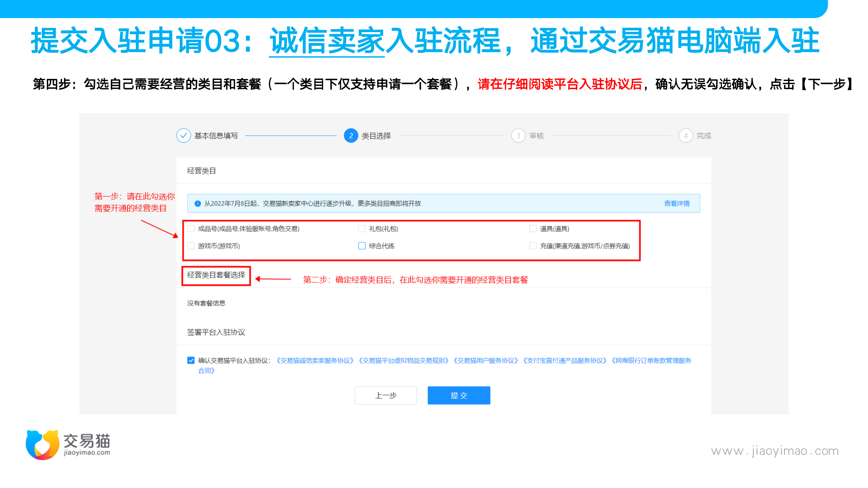Screen dimensions: 868x488
Task: Select the 类目选择 step label
Action: tap(376, 136)
